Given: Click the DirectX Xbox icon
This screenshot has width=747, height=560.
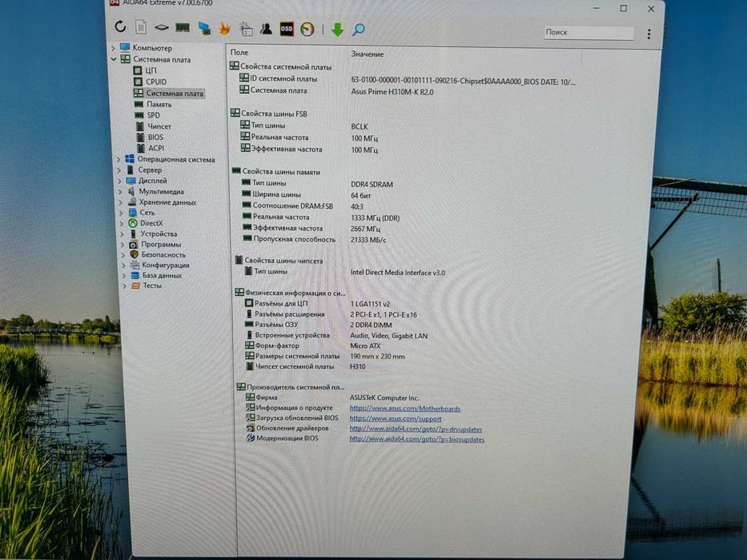Looking at the screenshot, I should point(132,223).
